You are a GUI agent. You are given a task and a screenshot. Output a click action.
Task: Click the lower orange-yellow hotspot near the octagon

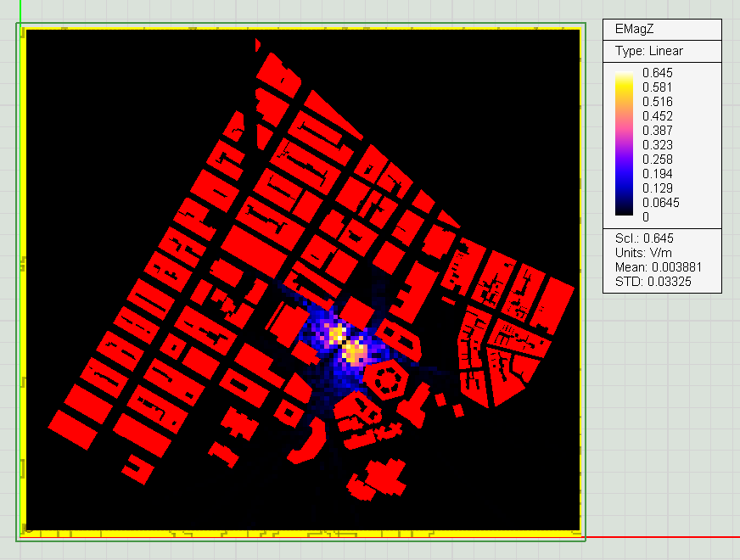point(356,350)
